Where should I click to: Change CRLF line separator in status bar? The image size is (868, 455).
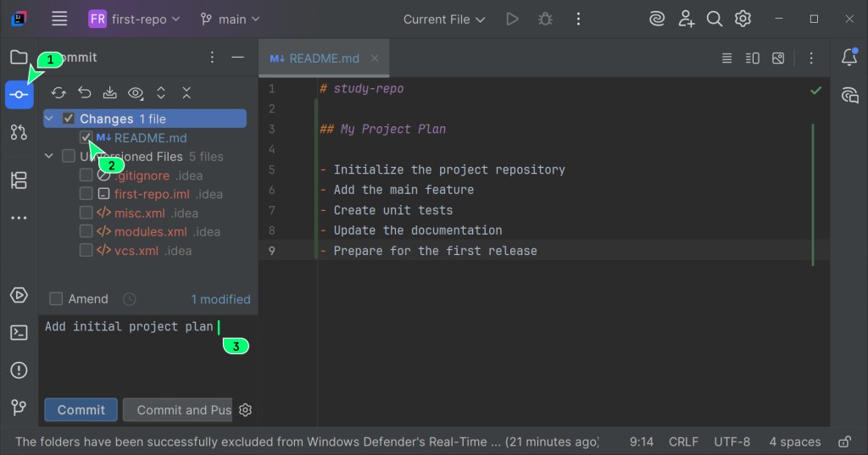683,441
